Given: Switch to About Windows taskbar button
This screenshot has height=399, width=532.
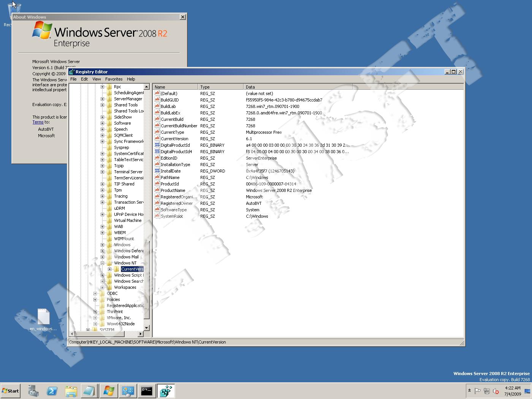Looking at the screenshot, I should click(x=109, y=391).
